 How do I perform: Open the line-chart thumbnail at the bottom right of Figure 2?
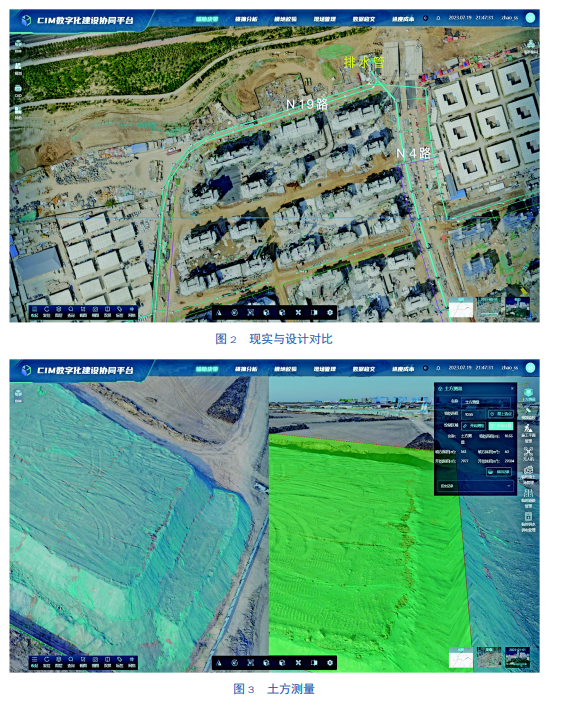462,308
